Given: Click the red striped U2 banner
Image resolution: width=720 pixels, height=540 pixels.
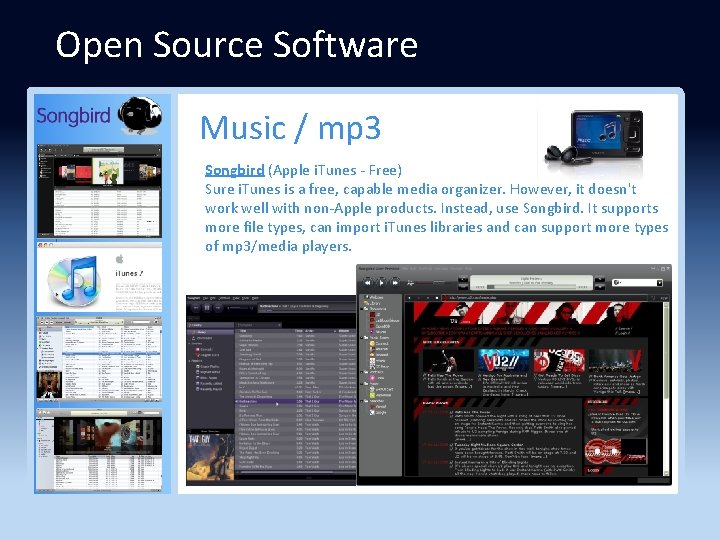Looking at the screenshot, I should (x=524, y=313).
